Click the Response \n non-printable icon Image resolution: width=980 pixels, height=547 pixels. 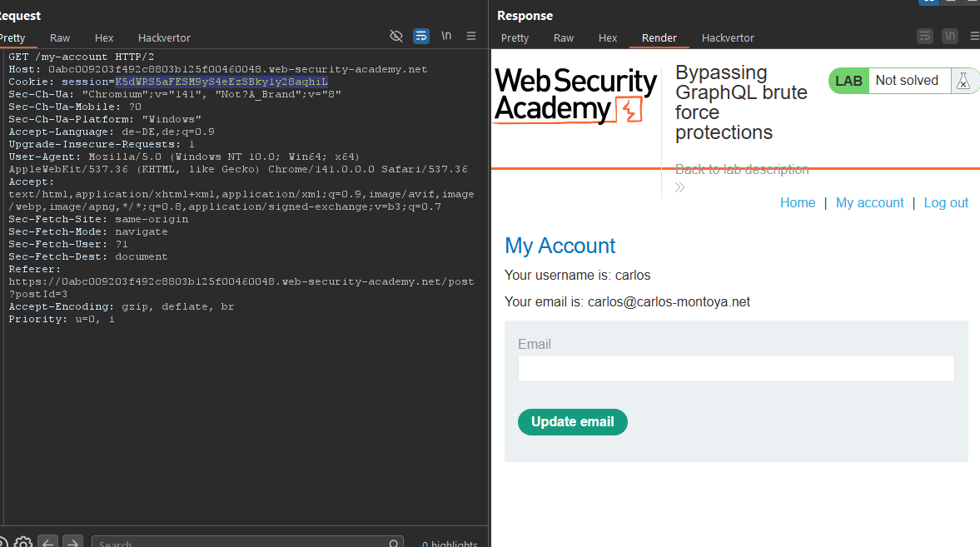click(950, 36)
